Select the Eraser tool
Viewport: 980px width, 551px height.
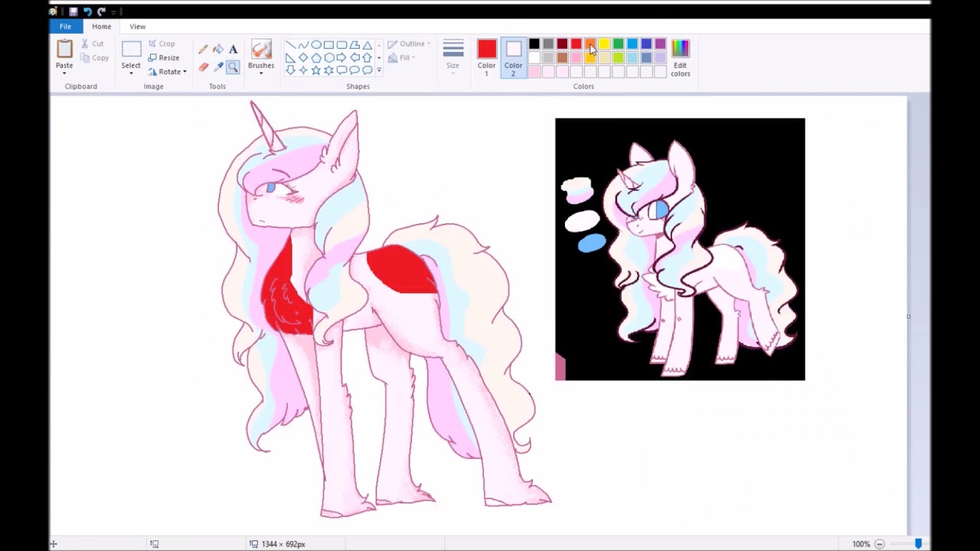point(203,67)
